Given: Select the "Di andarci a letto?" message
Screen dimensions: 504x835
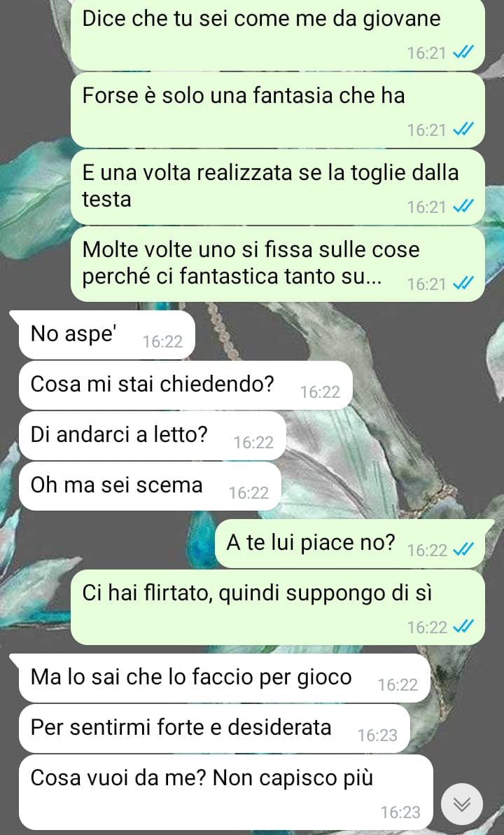Looking at the screenshot, I should tap(152, 436).
